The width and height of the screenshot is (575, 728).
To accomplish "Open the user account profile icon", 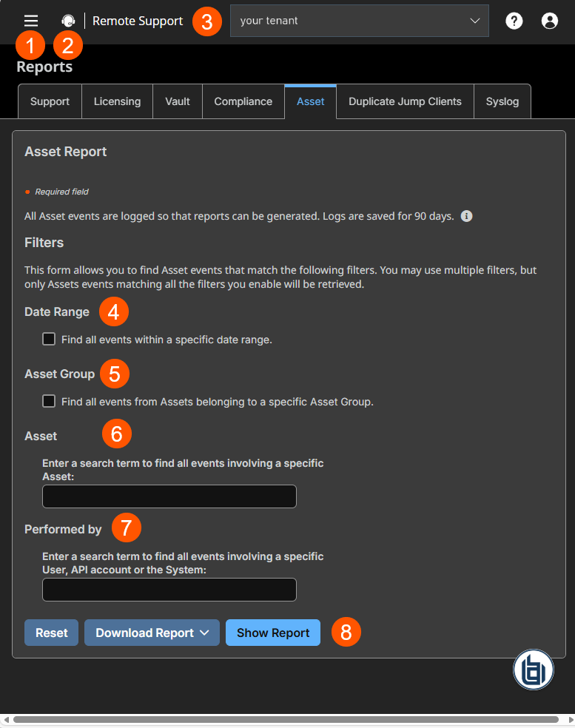I will coord(549,21).
